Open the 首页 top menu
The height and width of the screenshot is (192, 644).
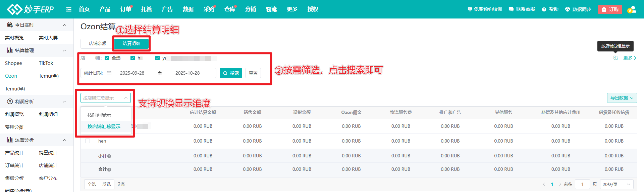coord(84,9)
